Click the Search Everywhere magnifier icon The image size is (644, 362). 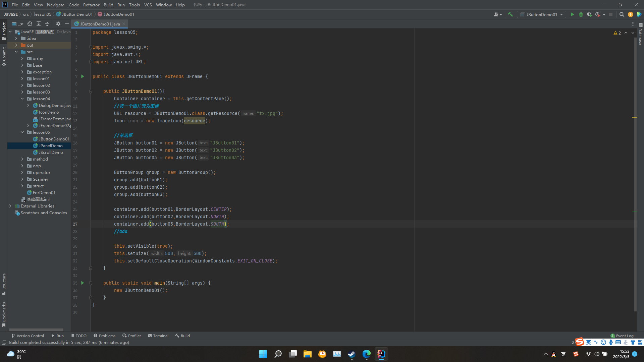click(622, 14)
